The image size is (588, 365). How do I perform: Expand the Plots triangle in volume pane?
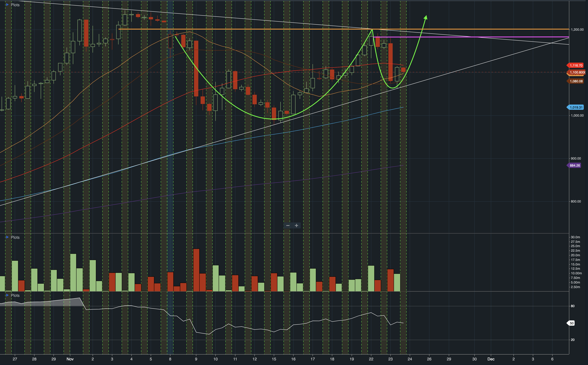click(7, 237)
